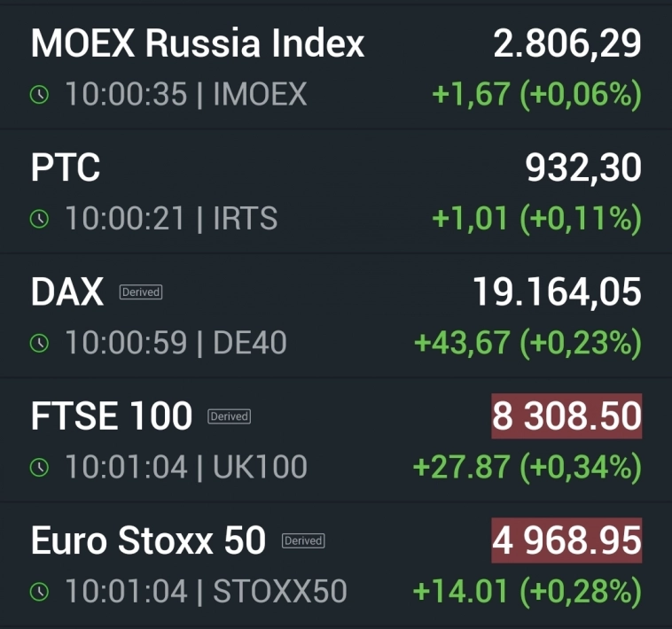Open the MOEX Russia Index quote
Image resolution: width=672 pixels, height=629 pixels.
198,43
